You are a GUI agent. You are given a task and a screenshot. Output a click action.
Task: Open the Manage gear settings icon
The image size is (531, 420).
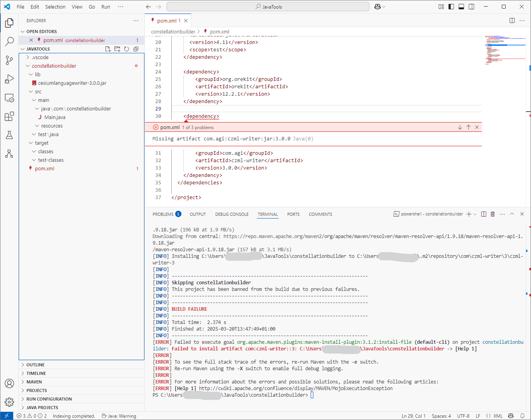click(x=9, y=402)
